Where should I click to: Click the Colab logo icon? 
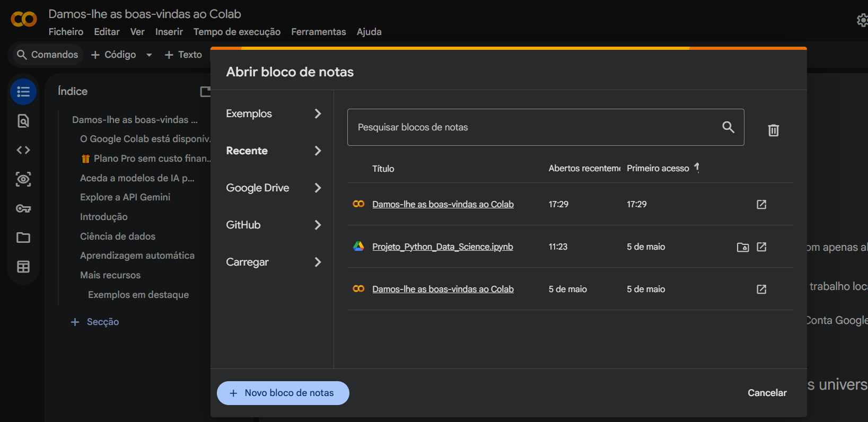click(x=24, y=20)
